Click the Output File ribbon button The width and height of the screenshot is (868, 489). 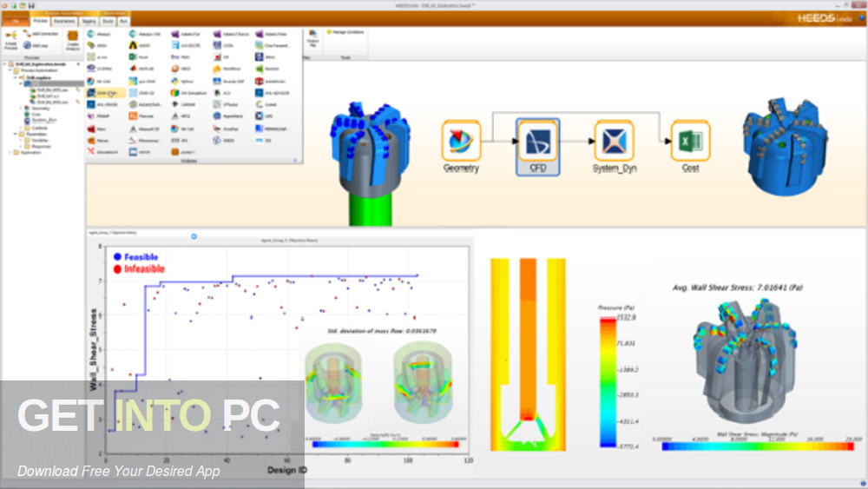(312, 39)
